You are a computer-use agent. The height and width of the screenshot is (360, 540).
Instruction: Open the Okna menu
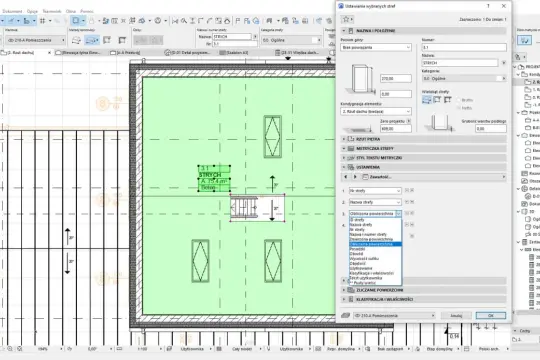71,11
